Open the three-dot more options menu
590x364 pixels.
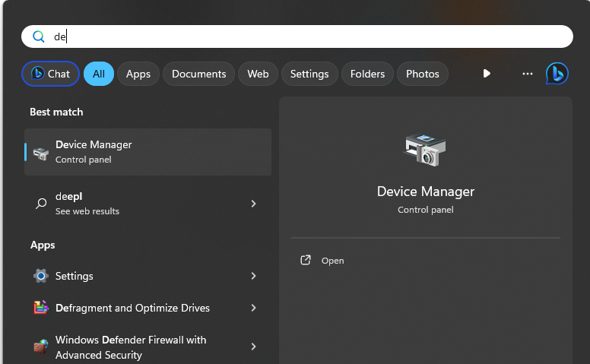[528, 74]
